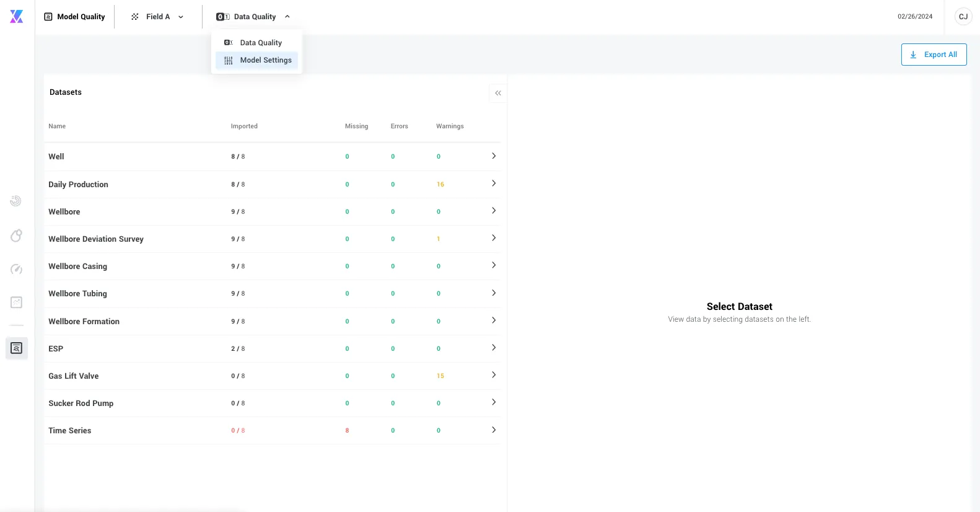Expand the ESP row arrow
Image resolution: width=980 pixels, height=512 pixels.
click(494, 348)
